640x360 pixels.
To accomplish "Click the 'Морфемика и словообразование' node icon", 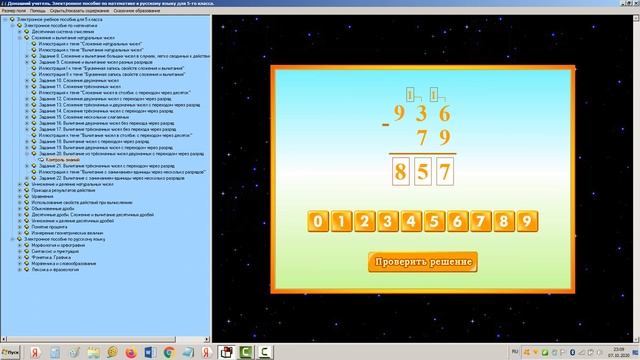I will pyautogui.click(x=27, y=264).
